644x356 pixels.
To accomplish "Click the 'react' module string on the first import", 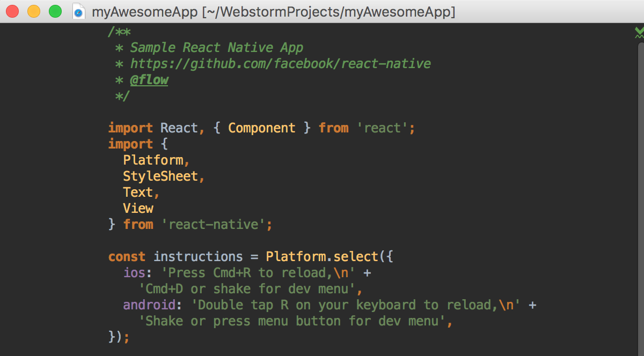I will pyautogui.click(x=382, y=128).
